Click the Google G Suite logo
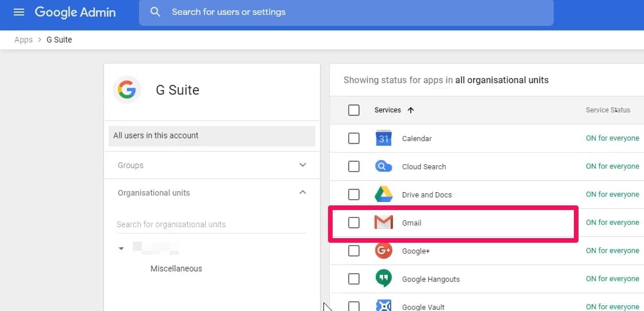This screenshot has height=311, width=644. (x=126, y=90)
